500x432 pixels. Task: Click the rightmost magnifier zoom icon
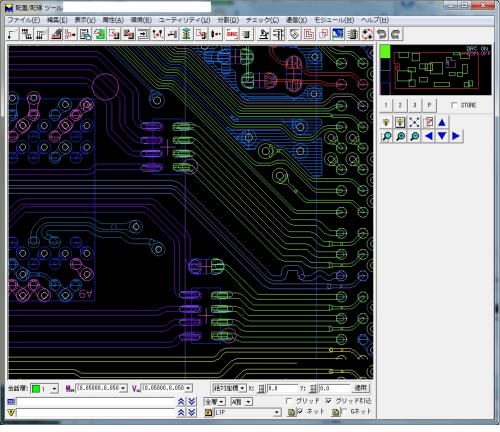[x=414, y=136]
